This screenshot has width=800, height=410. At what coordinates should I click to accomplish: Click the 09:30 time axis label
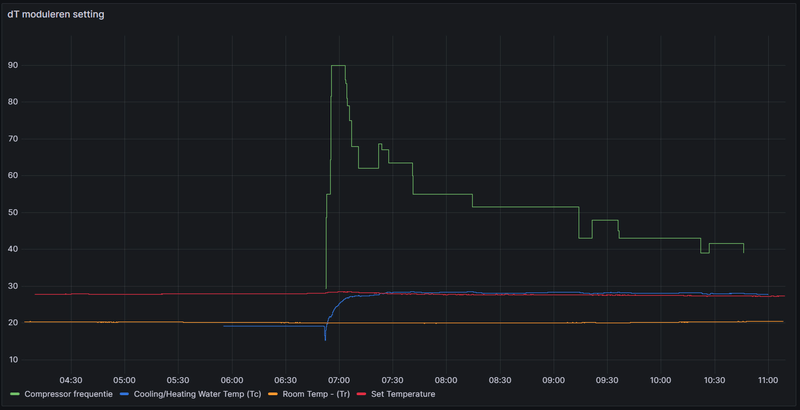(x=607, y=380)
